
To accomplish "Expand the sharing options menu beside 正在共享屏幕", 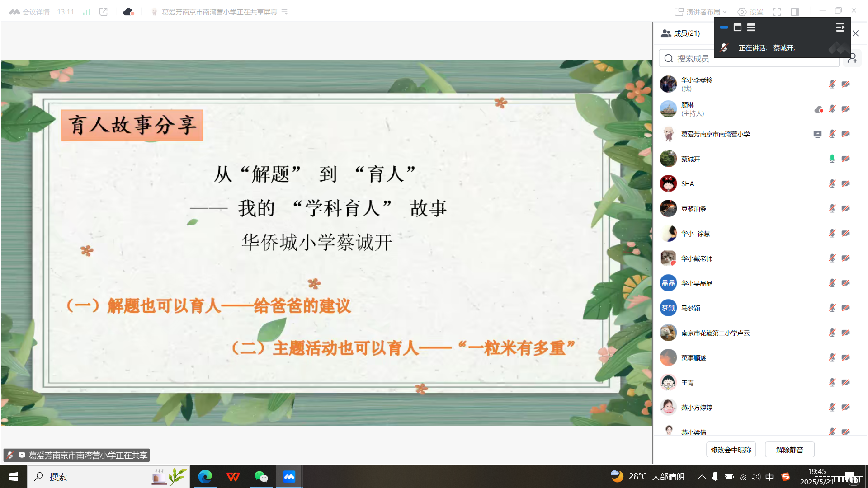I will pos(284,12).
